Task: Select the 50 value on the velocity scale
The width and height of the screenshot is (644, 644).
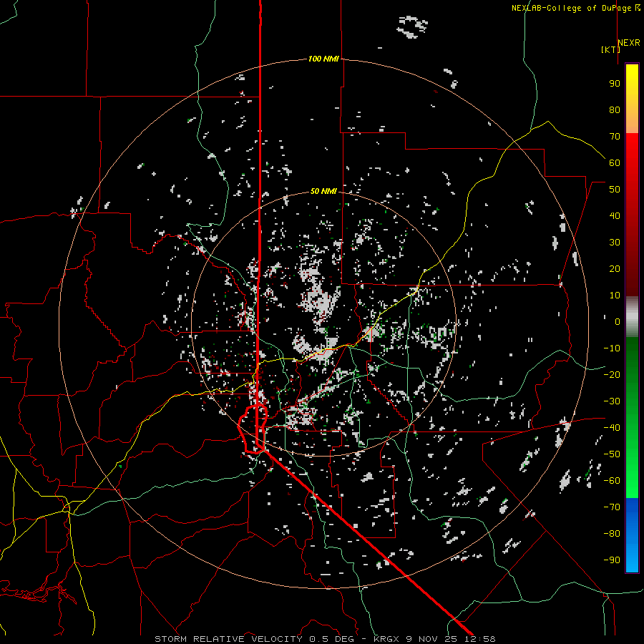Action: 615,190
